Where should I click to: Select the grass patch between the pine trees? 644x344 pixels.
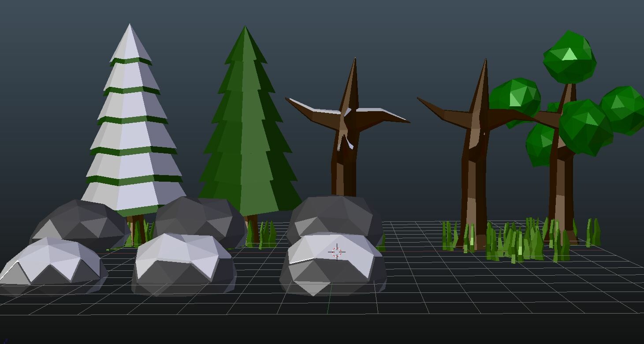pyautogui.click(x=262, y=232)
